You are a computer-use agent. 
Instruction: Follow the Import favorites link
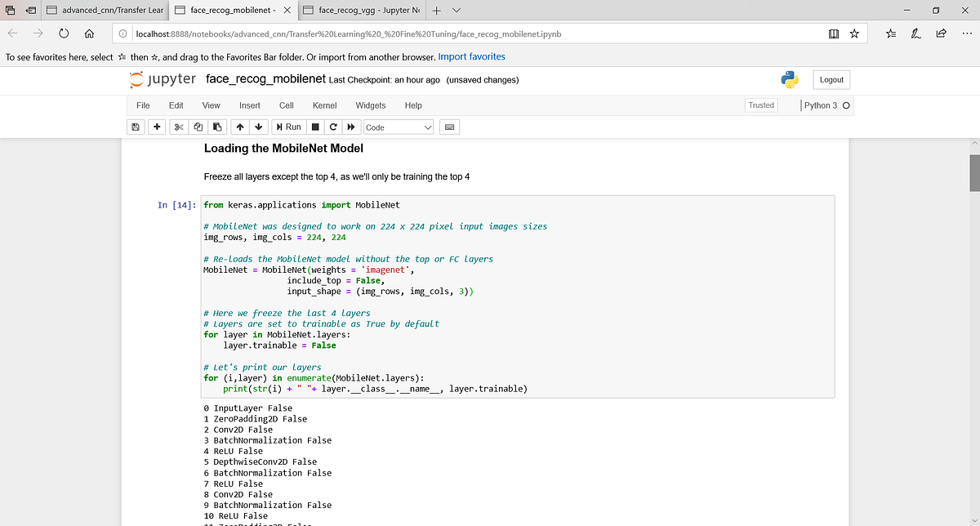tap(471, 57)
